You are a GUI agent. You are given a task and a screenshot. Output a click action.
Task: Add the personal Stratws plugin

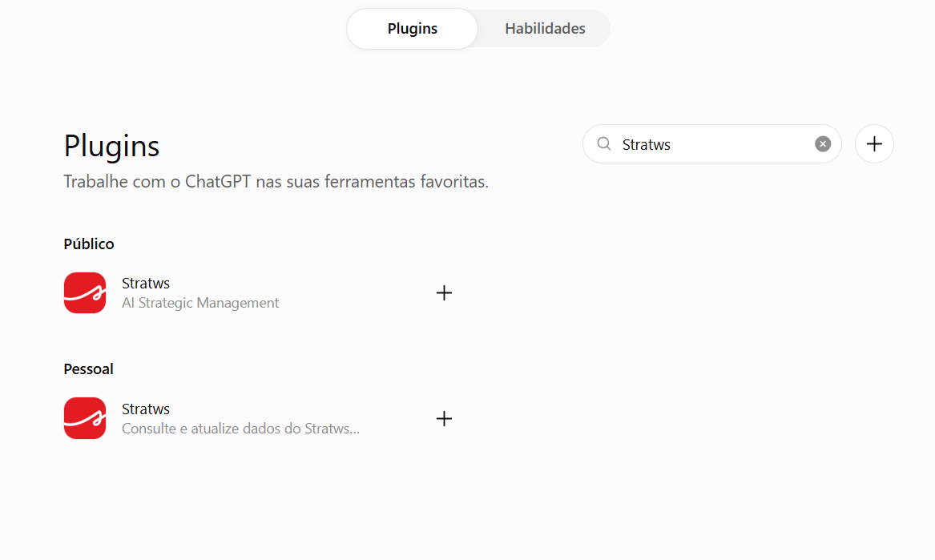pos(444,419)
